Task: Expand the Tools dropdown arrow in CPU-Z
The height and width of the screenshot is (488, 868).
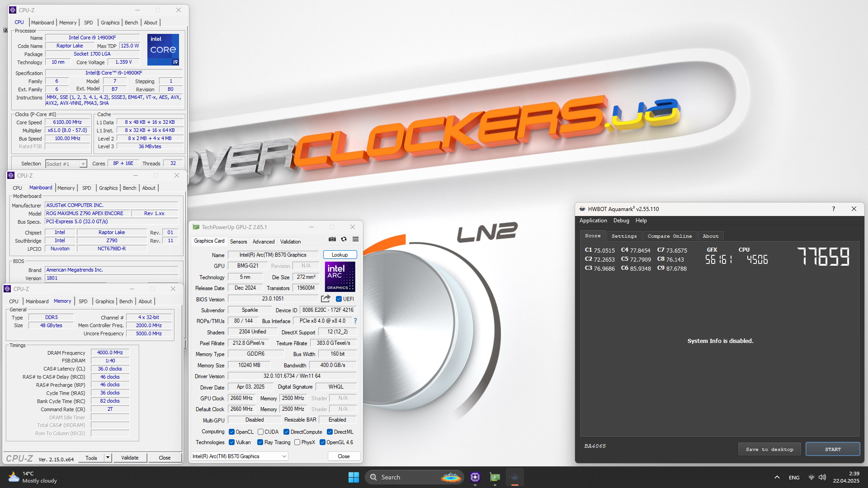Action: pyautogui.click(x=108, y=458)
